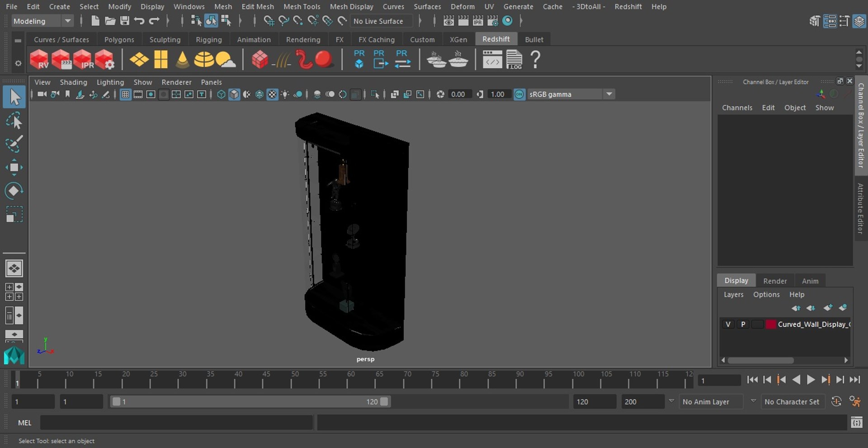Click the Redshift RenderView RV icon
The image size is (868, 448).
click(x=39, y=60)
